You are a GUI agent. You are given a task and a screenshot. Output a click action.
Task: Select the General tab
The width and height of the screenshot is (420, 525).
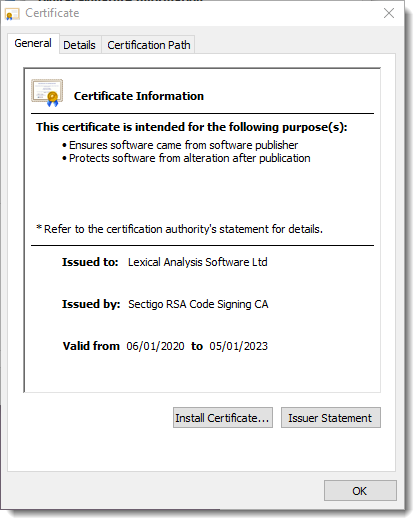33,43
